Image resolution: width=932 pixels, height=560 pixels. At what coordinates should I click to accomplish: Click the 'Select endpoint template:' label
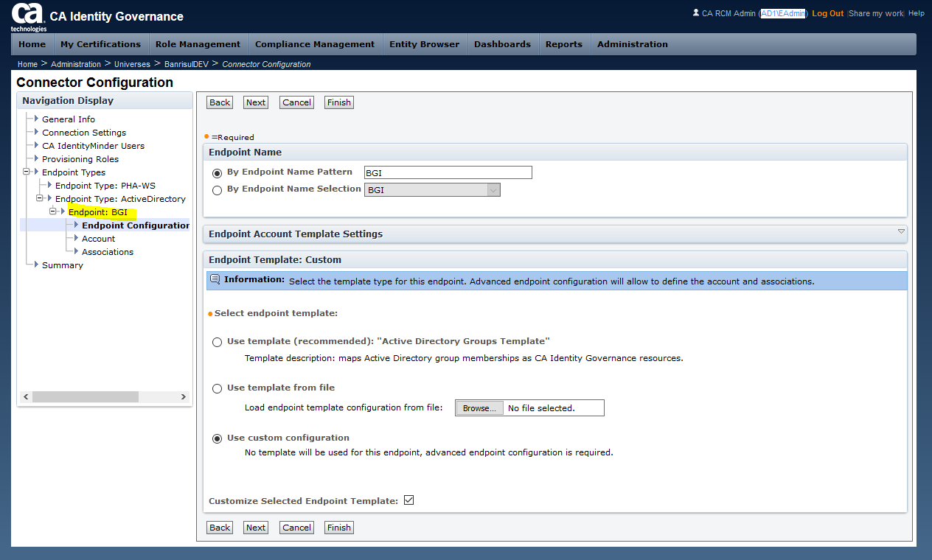(276, 314)
